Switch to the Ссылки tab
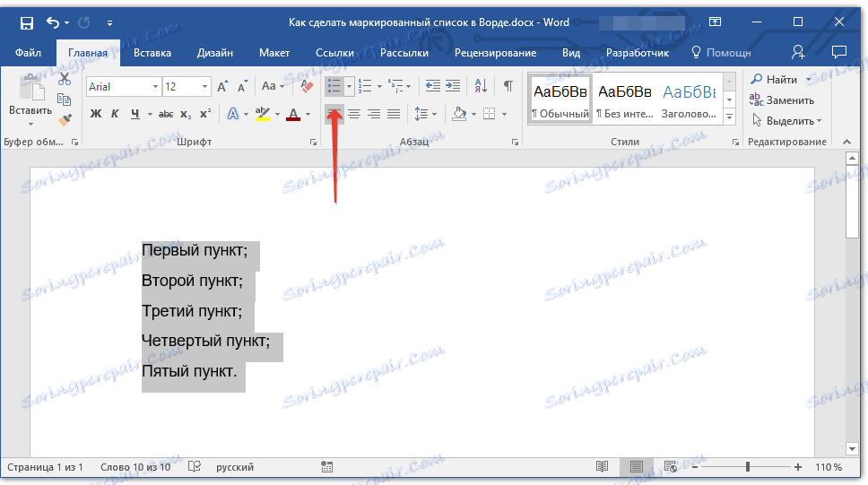Viewport: 868px width, 485px height. [334, 53]
